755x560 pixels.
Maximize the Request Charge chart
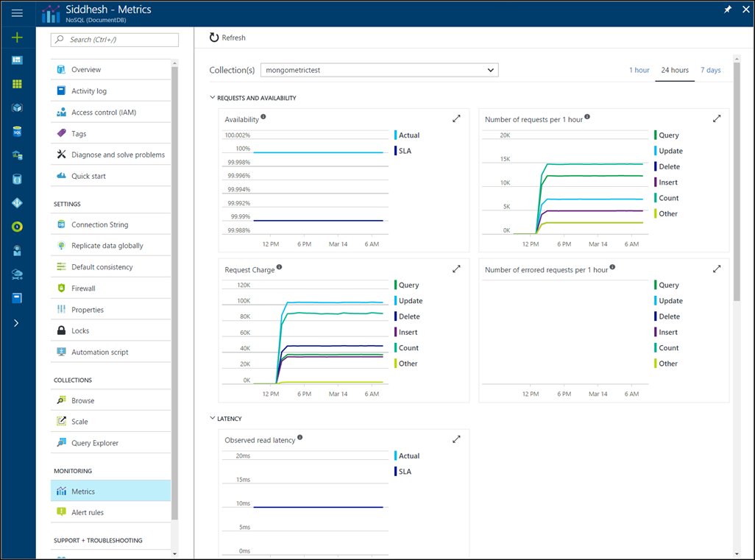click(456, 269)
